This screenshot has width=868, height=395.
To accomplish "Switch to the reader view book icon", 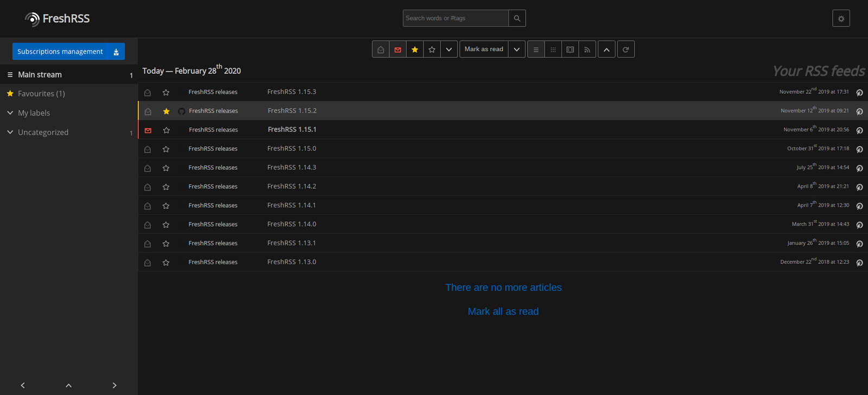I will click(570, 49).
